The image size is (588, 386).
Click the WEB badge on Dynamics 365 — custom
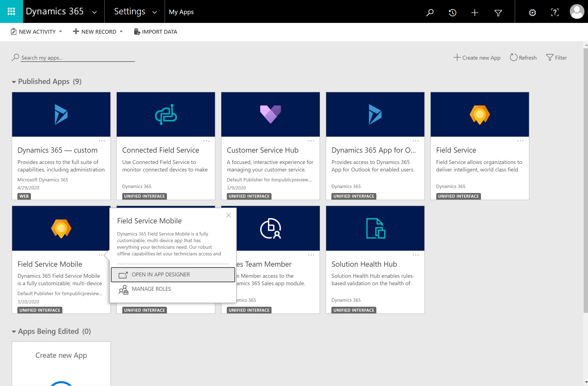24,196
